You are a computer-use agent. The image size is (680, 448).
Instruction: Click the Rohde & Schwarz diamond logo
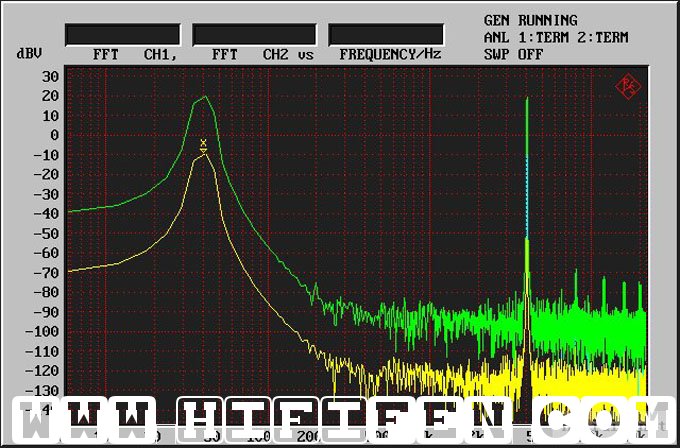click(x=628, y=87)
